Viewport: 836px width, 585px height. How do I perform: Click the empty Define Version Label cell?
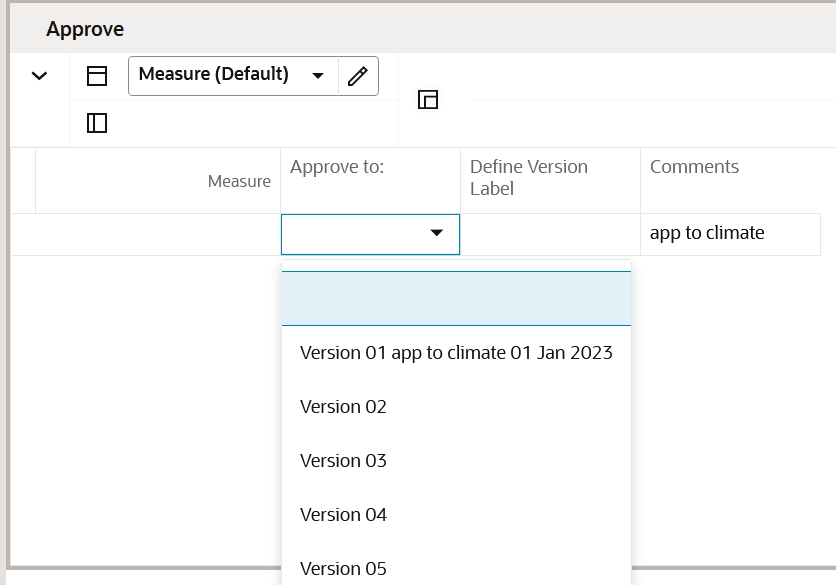click(550, 234)
